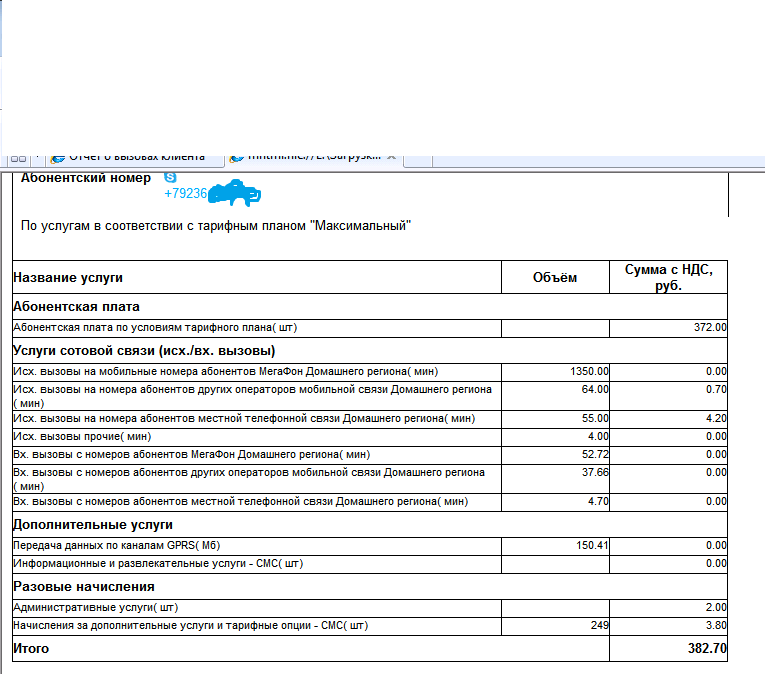The image size is (765, 674).
Task: Click the 'Сумма с НДС, руб.' header
Action: [x=668, y=277]
